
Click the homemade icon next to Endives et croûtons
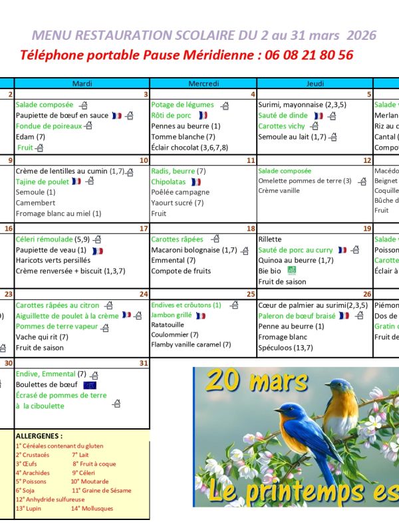tap(234, 305)
